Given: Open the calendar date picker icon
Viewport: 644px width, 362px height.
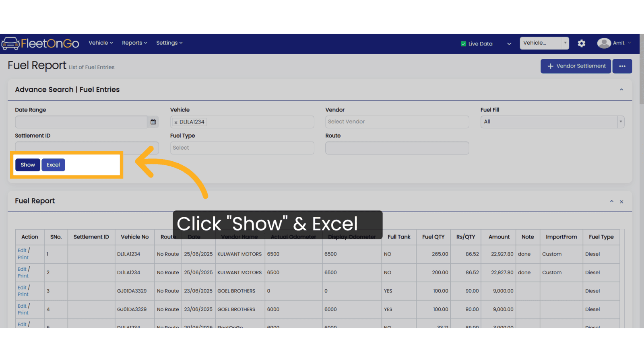Looking at the screenshot, I should point(153,122).
